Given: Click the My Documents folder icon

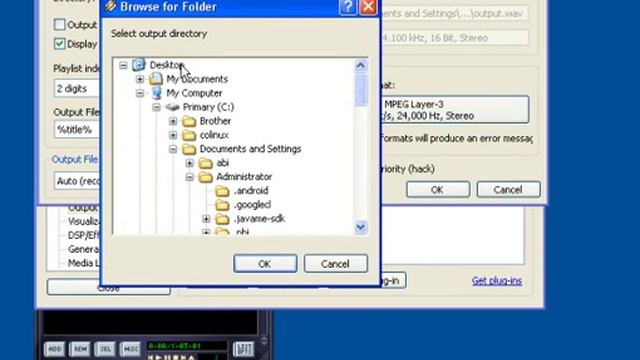Looking at the screenshot, I should coord(156,79).
